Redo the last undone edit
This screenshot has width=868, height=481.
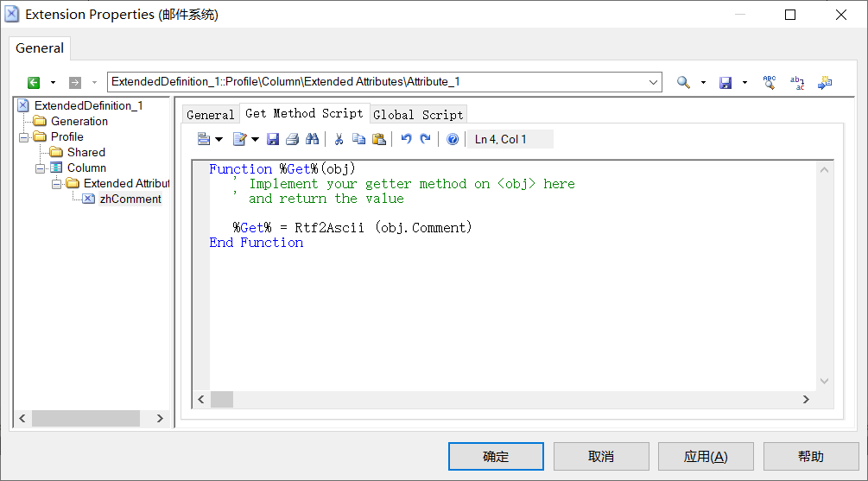point(425,140)
